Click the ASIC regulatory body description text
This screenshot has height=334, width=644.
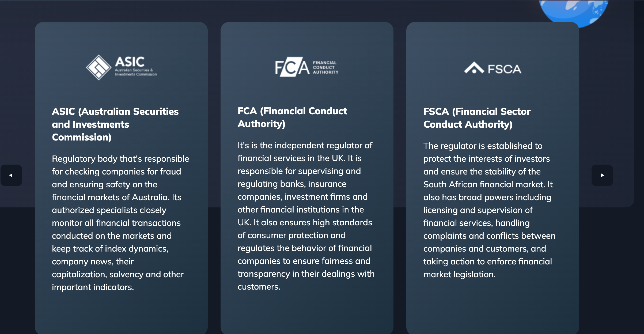pyautogui.click(x=120, y=223)
